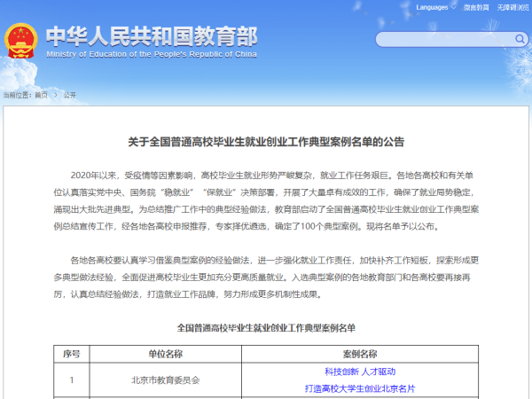
Task: Click the table caption 典型案例名单
Action: click(x=266, y=328)
